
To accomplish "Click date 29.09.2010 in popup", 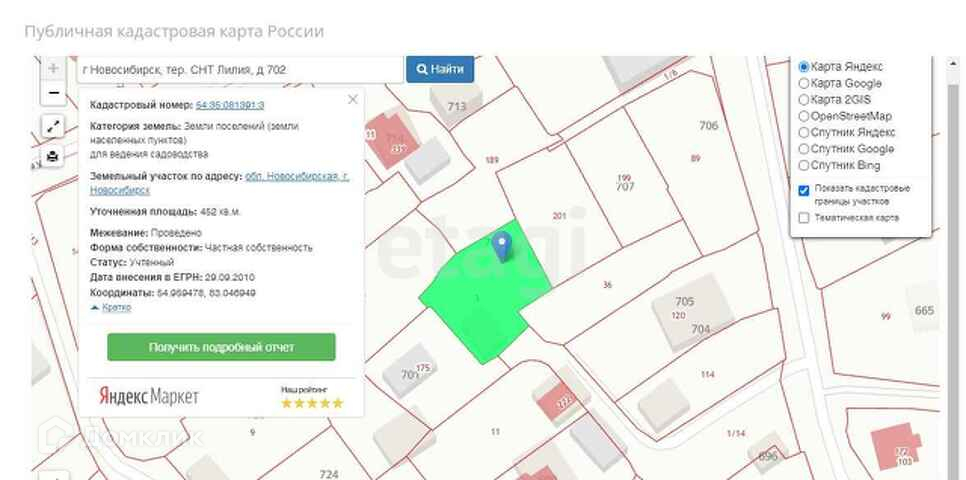I will coord(231,278).
